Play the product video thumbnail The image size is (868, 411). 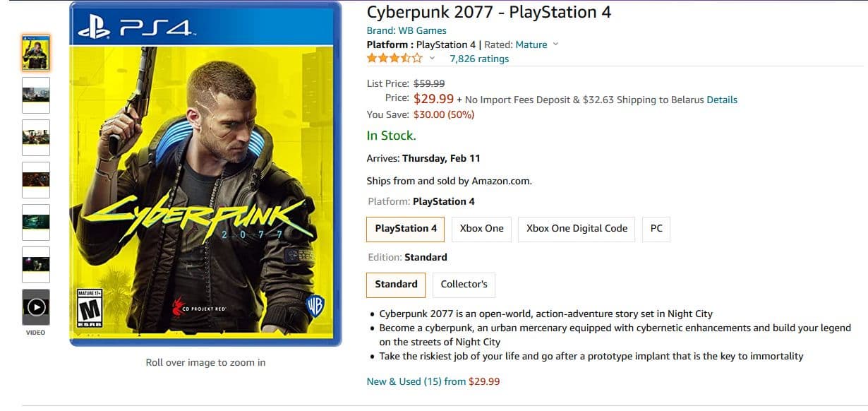coord(36,307)
